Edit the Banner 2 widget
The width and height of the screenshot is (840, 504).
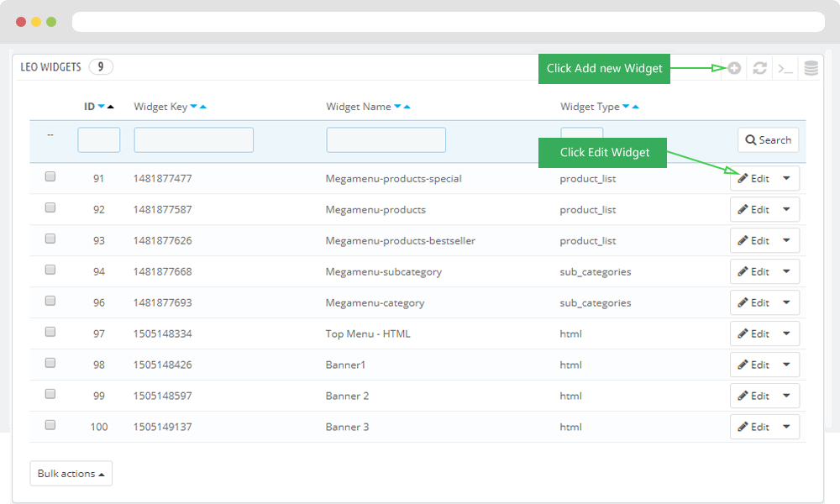(753, 396)
